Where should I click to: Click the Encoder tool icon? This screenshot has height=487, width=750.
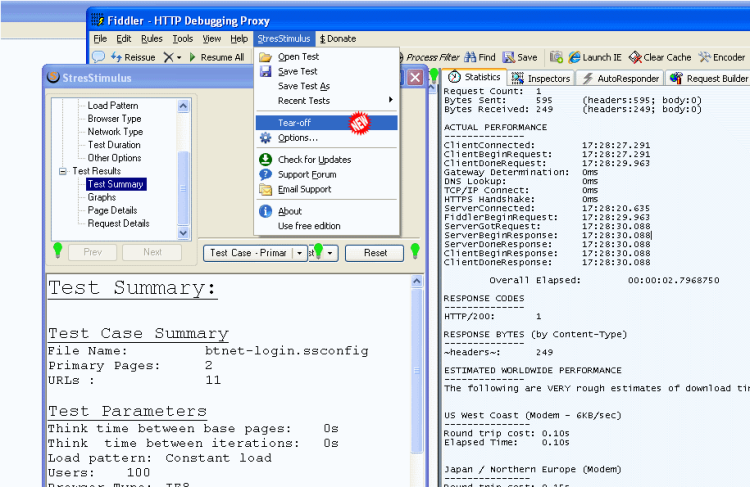[x=705, y=57]
